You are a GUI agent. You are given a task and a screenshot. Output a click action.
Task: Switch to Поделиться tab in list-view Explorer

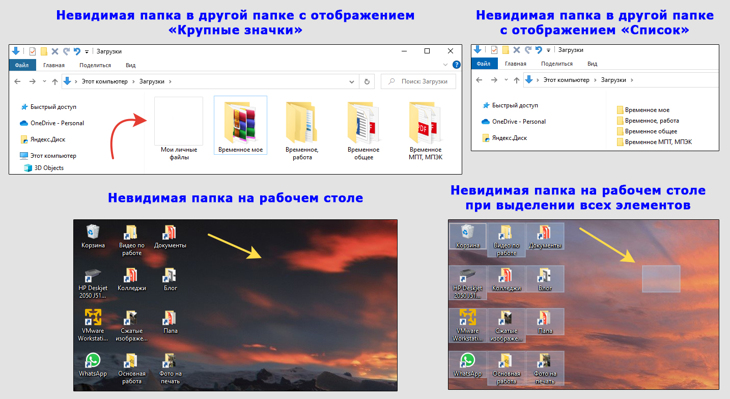point(557,63)
